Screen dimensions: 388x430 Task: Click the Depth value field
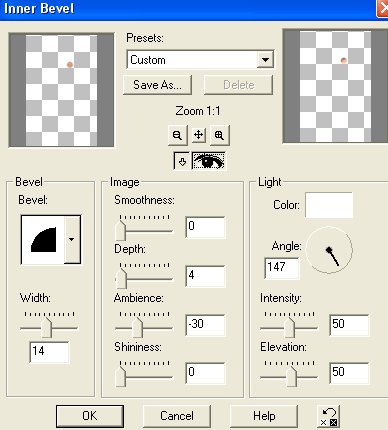205,276
